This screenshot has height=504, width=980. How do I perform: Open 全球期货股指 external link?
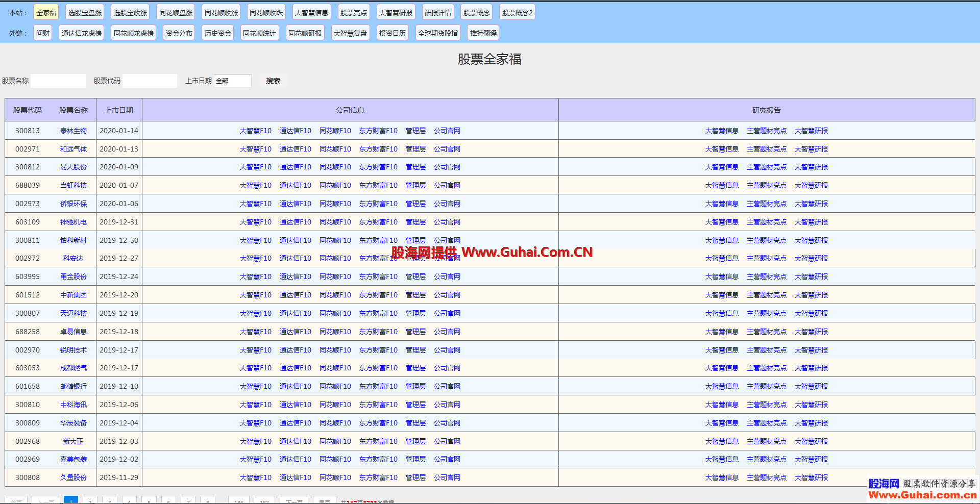pos(438,33)
